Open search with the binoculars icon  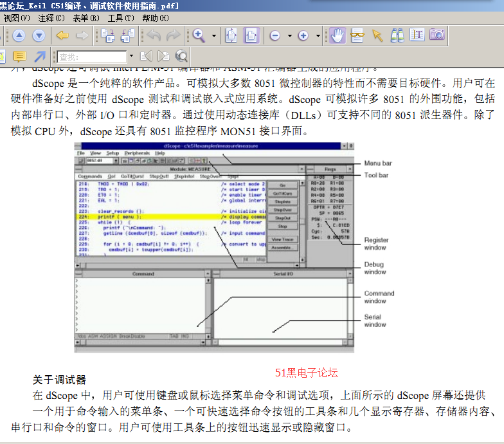click(397, 35)
